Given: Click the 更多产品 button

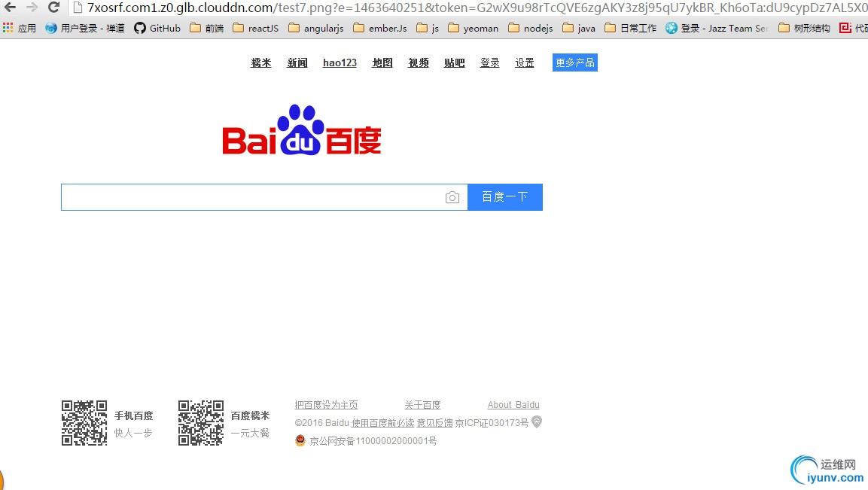Looking at the screenshot, I should (x=575, y=62).
